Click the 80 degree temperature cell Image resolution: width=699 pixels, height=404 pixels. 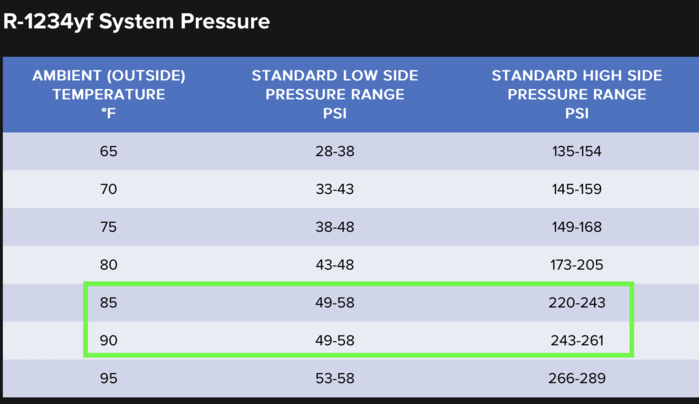click(x=109, y=265)
